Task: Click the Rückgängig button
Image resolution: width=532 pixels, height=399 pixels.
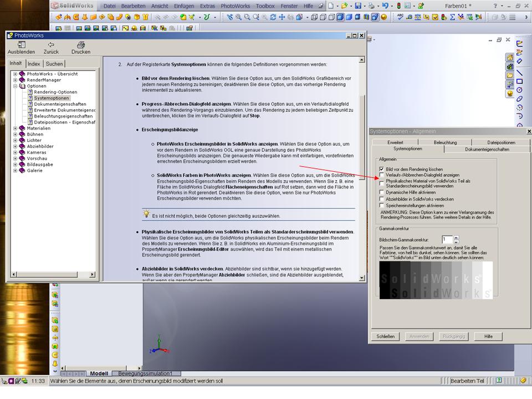Action: click(454, 336)
